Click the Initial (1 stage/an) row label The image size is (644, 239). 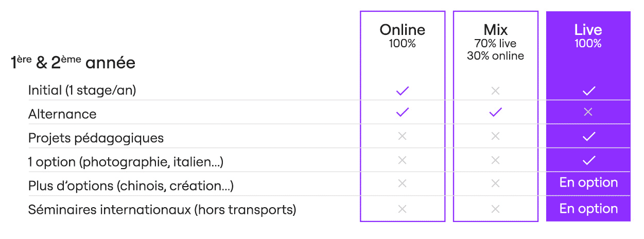point(82,90)
